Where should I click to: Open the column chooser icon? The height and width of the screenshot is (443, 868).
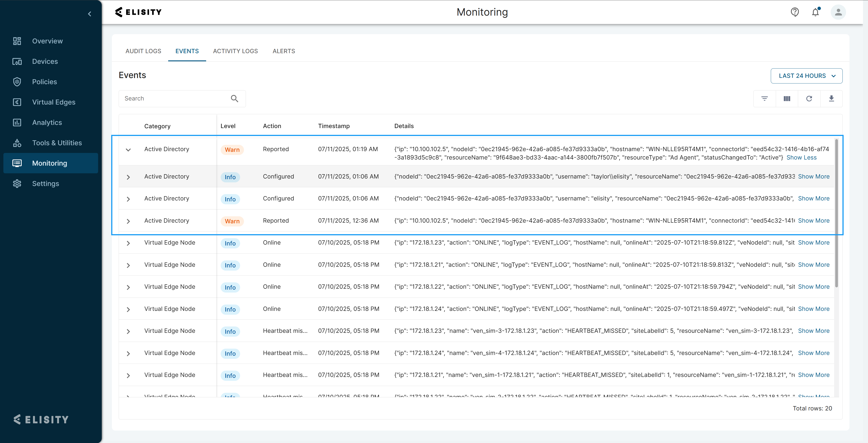(787, 98)
